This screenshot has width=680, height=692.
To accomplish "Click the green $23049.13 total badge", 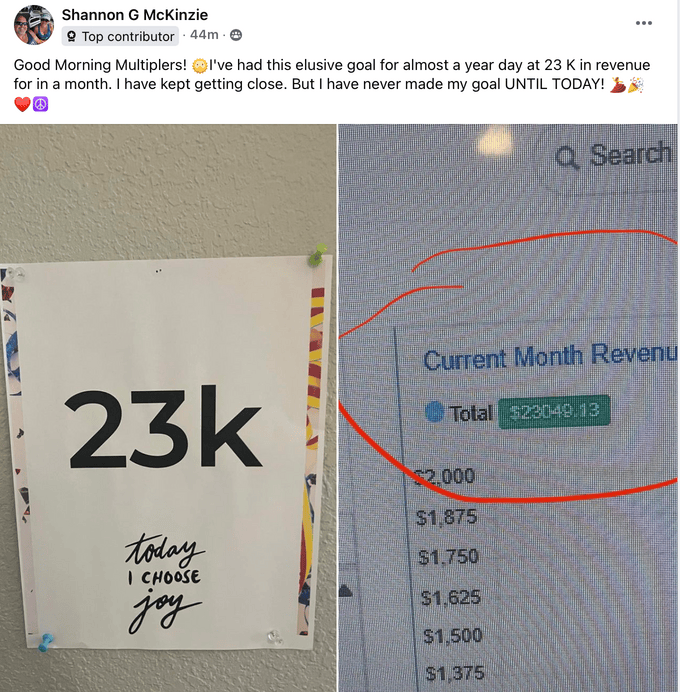I will (554, 412).
